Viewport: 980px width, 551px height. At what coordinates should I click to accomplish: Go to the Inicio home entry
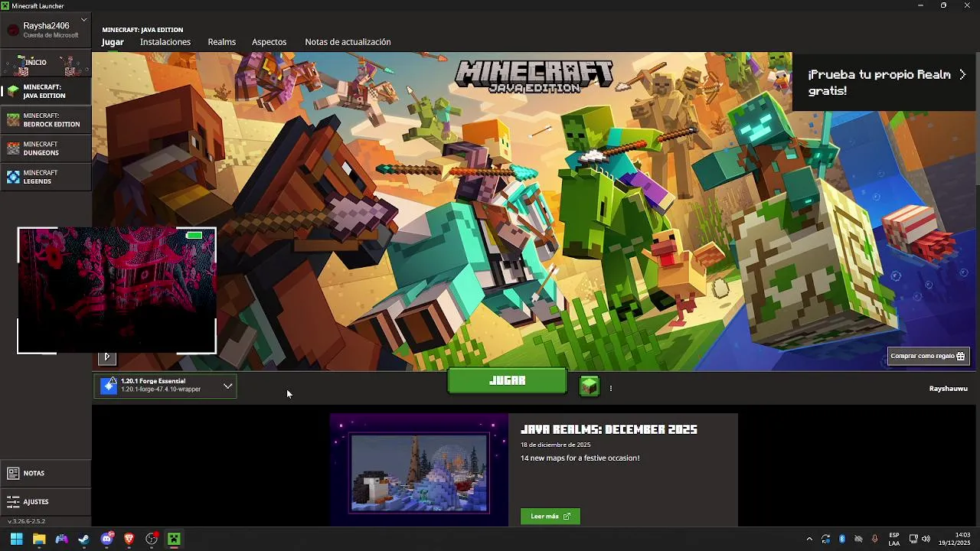[46, 63]
